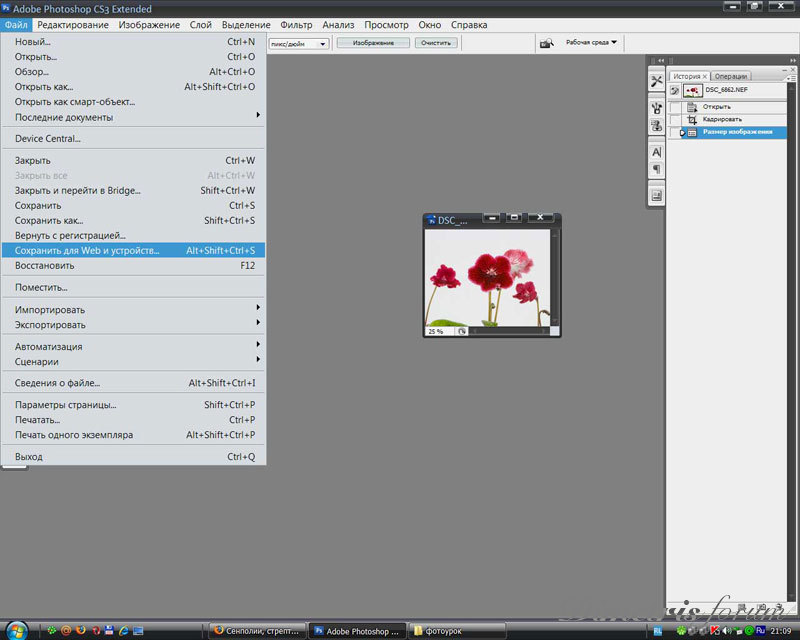Switch to the Операции tab
800x640 pixels.
pyautogui.click(x=731, y=76)
